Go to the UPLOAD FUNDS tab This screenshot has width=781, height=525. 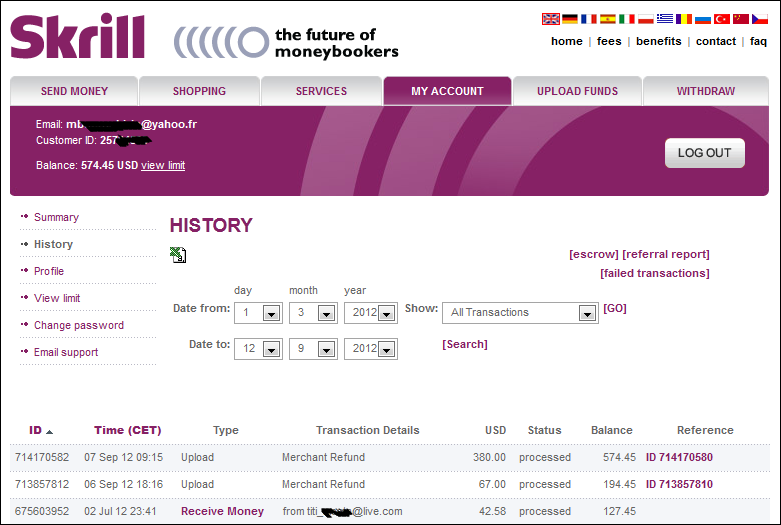click(577, 91)
